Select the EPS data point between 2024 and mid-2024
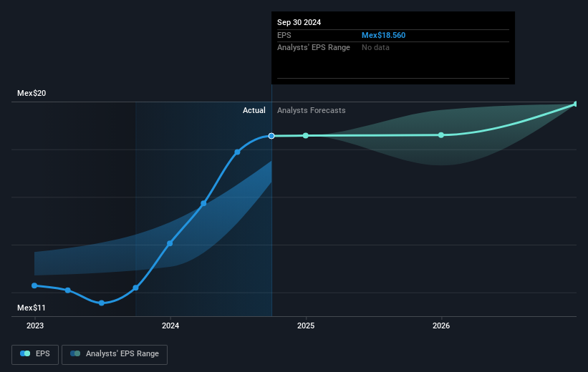This screenshot has height=372, width=588. 203,203
